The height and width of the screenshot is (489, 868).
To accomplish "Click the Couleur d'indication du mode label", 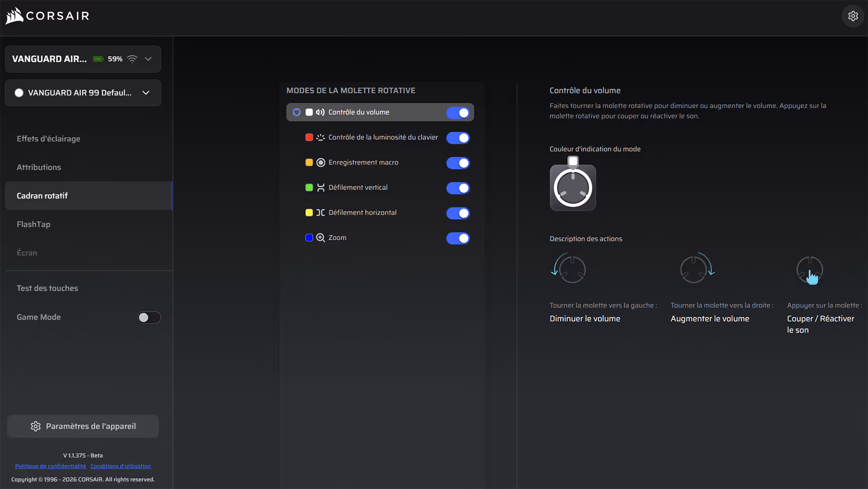I will coord(595,149).
